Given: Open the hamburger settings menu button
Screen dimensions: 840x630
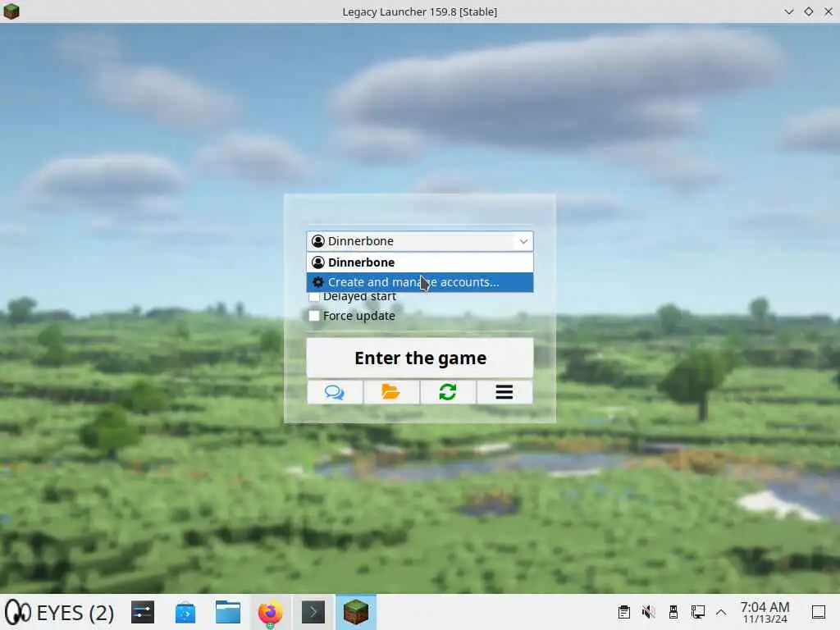Looking at the screenshot, I should (x=504, y=392).
